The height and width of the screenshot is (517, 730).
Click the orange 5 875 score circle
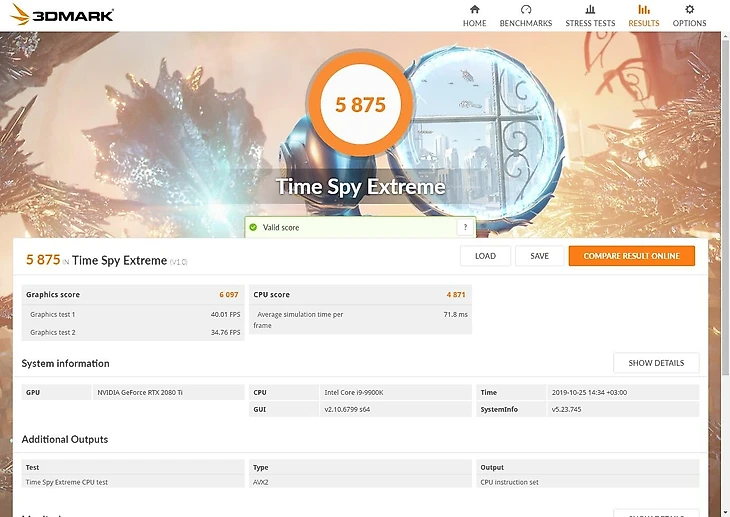point(360,105)
